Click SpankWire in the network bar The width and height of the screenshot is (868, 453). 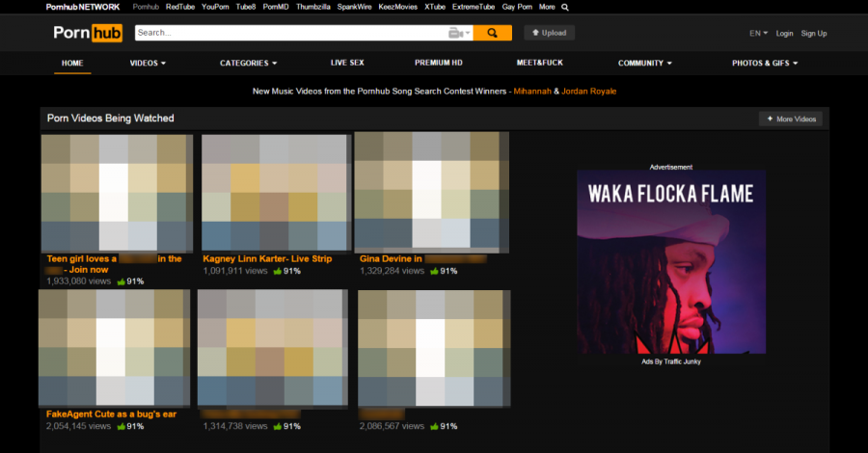pos(354,7)
